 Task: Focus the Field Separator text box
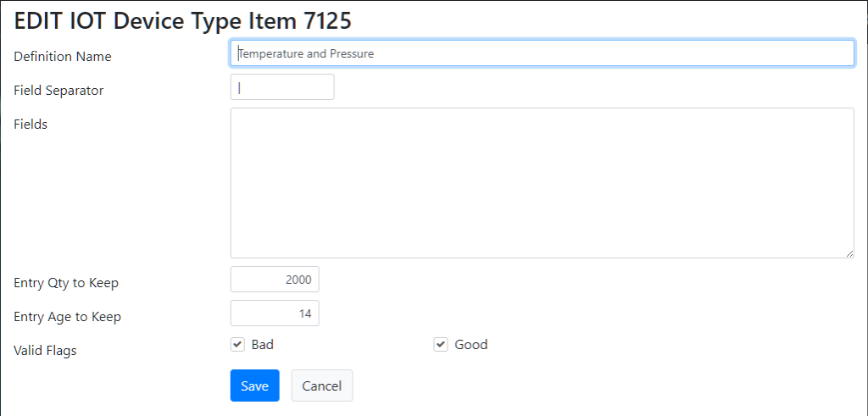click(x=282, y=87)
